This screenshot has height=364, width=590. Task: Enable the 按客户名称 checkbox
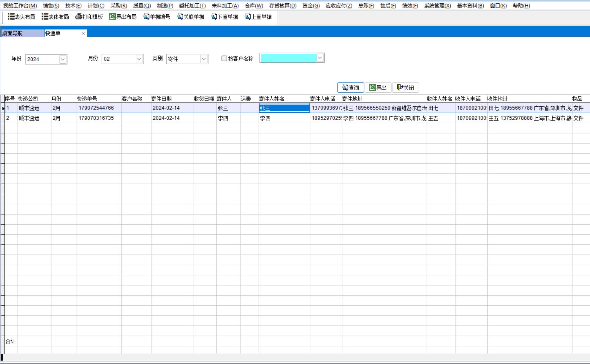224,59
